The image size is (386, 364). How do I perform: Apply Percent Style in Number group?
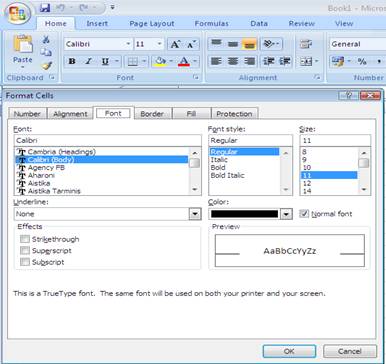tap(362, 61)
